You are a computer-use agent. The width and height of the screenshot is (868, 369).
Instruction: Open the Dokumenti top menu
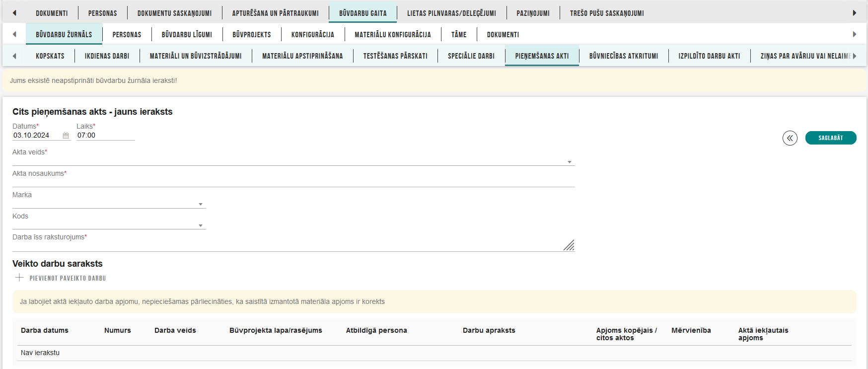52,13
